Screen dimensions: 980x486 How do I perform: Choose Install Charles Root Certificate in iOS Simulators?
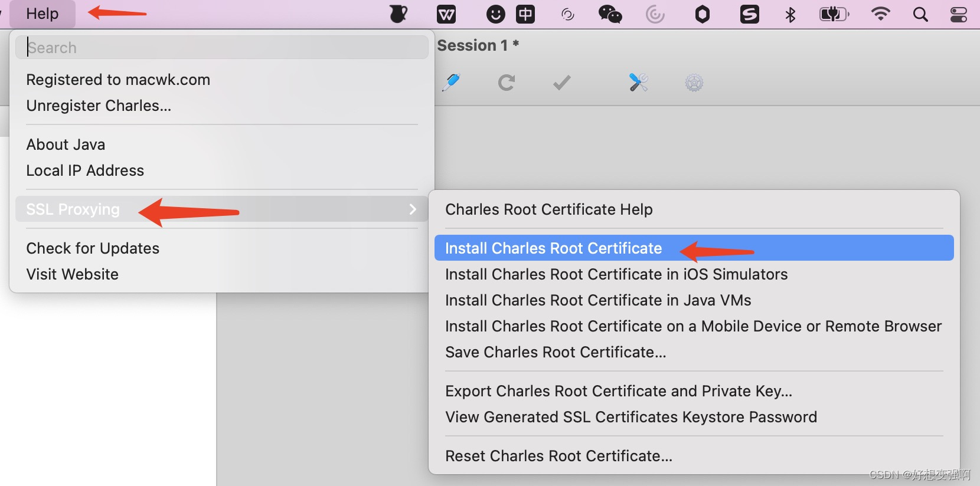click(616, 274)
